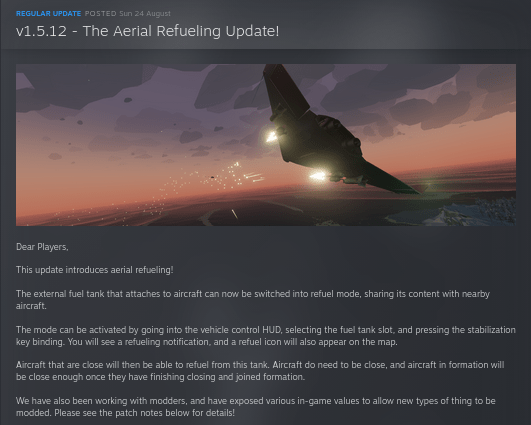Select the Dear Players greeting line
531x425 pixels.
click(x=42, y=247)
